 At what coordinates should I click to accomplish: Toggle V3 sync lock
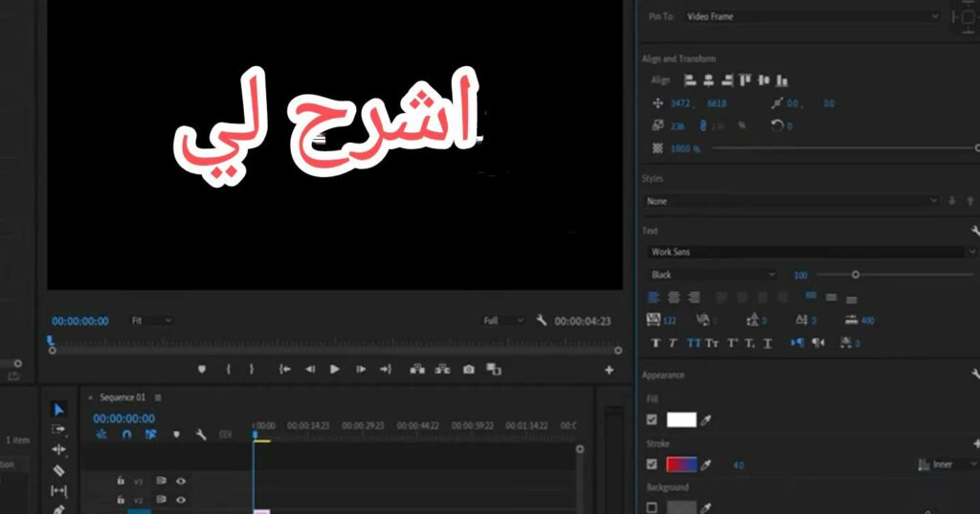(161, 480)
